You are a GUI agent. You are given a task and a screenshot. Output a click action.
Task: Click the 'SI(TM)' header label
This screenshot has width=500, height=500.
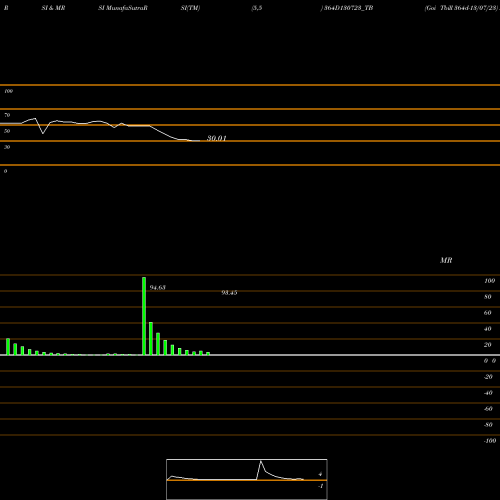(190, 8)
